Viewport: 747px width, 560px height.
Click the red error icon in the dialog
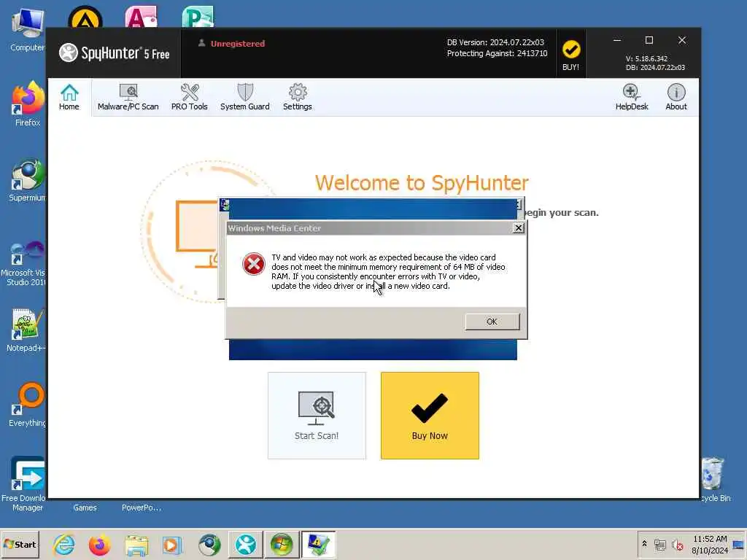point(253,264)
